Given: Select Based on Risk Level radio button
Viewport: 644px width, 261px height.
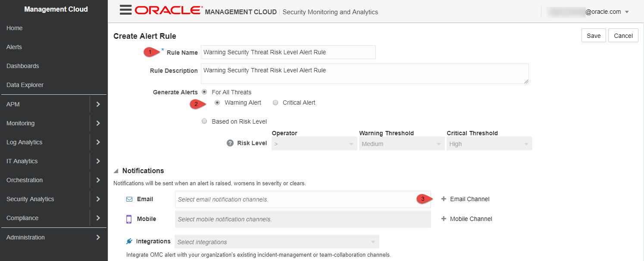Looking at the screenshot, I should [x=204, y=121].
